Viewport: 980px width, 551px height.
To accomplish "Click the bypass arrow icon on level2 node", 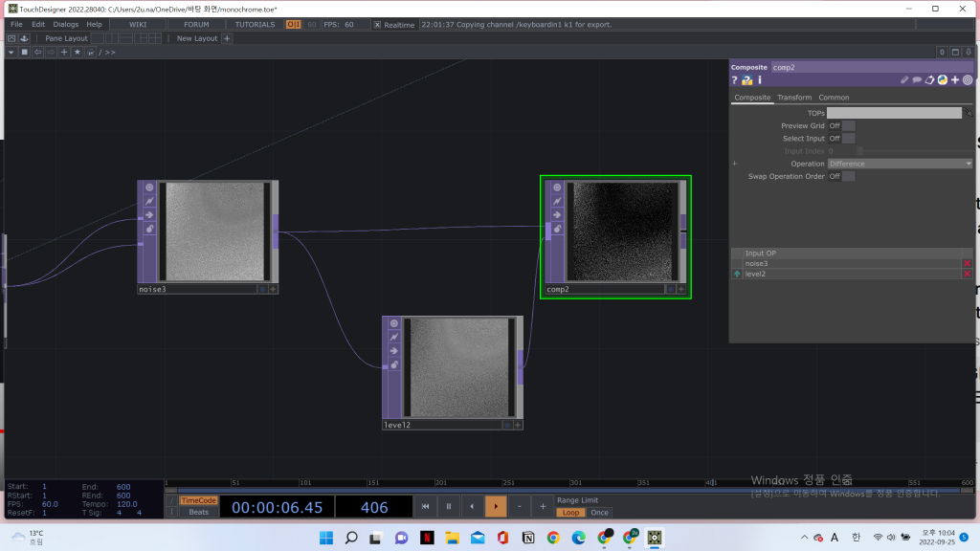I will click(x=393, y=351).
